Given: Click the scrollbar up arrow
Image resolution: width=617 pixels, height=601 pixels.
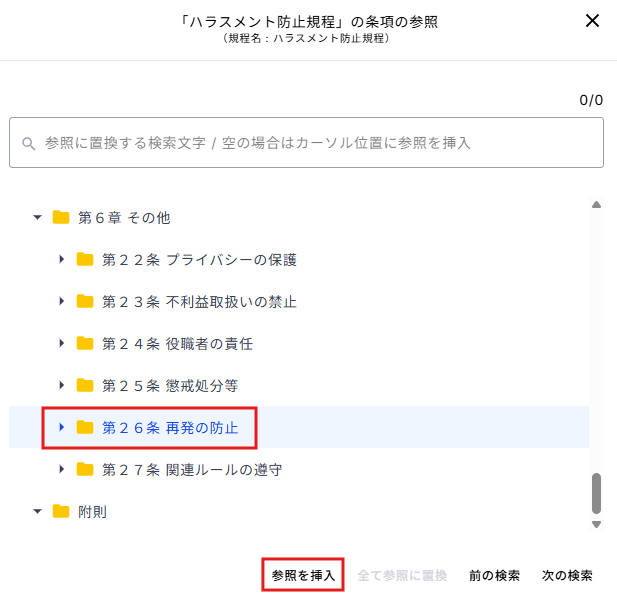Looking at the screenshot, I should pos(597,204).
